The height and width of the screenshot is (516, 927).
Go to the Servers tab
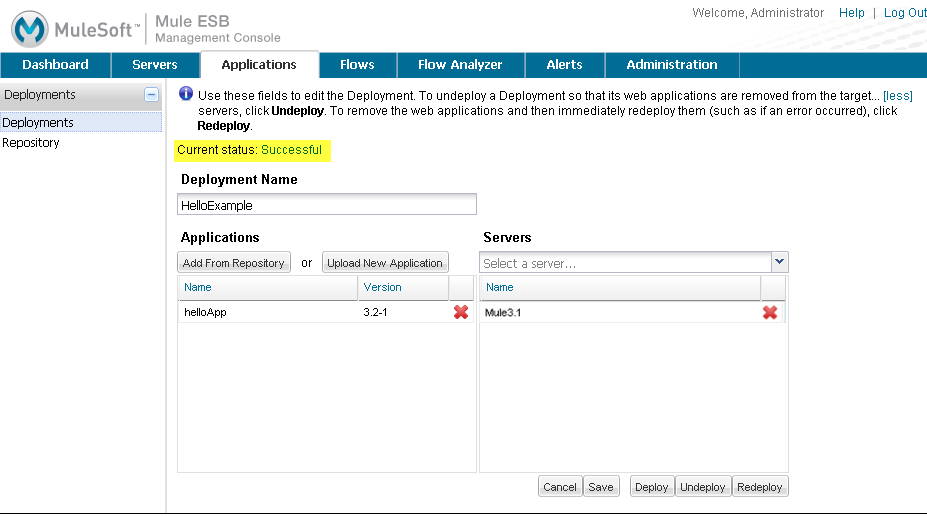pos(155,65)
